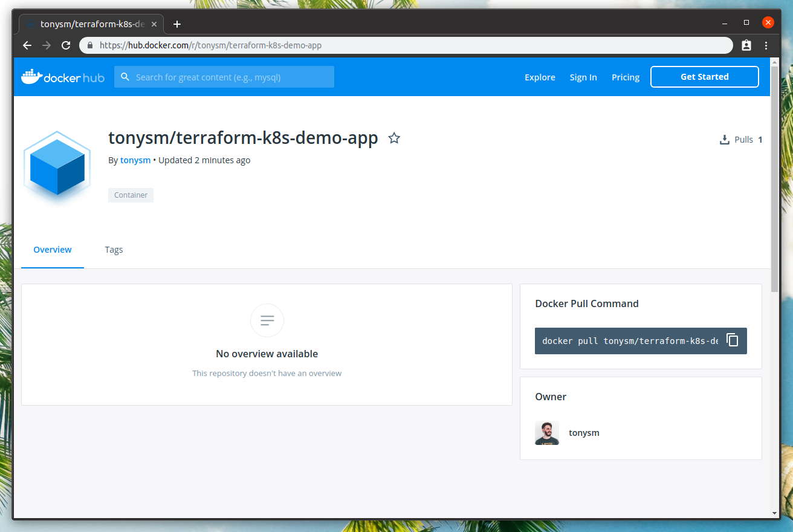This screenshot has height=532, width=793.
Task: Open the tonysm author link
Action: (x=135, y=160)
